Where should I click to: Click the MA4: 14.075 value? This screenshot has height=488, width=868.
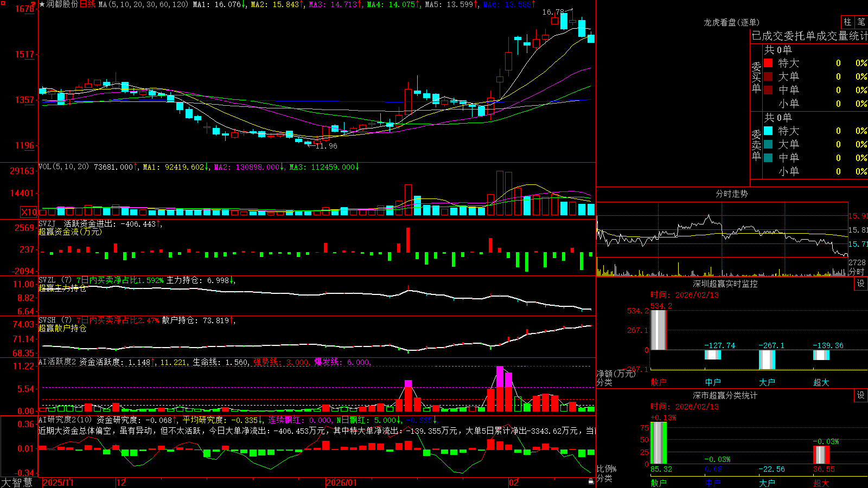pos(393,4)
